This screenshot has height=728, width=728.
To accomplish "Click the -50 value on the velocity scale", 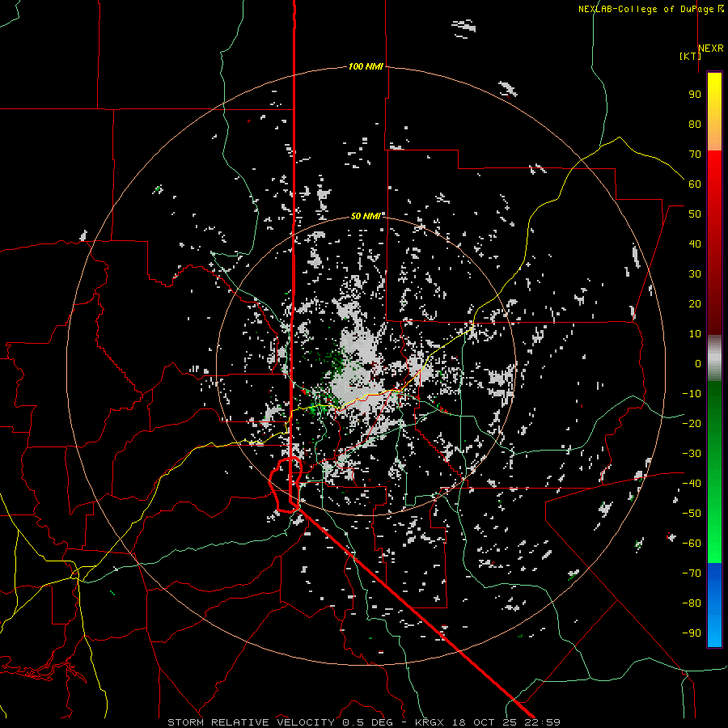I will click(x=692, y=514).
